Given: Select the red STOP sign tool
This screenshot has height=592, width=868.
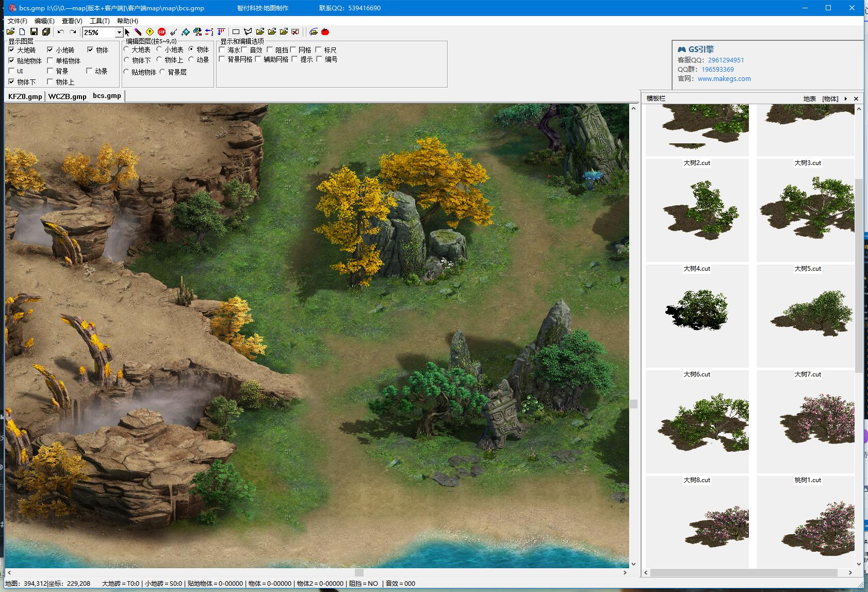Looking at the screenshot, I should [x=162, y=32].
